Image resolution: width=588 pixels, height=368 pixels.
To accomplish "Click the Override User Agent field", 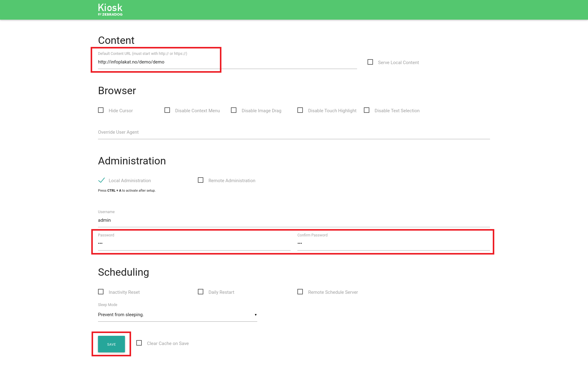I will [x=293, y=132].
